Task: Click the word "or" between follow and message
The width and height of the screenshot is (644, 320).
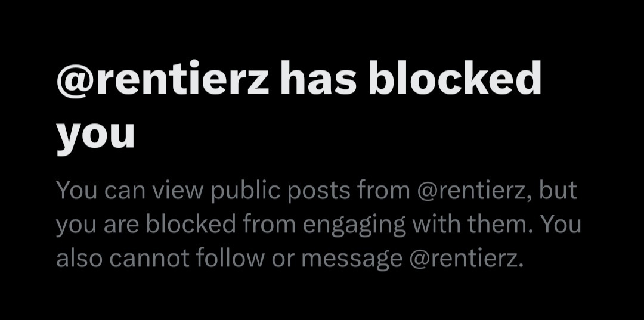Action: tap(283, 260)
